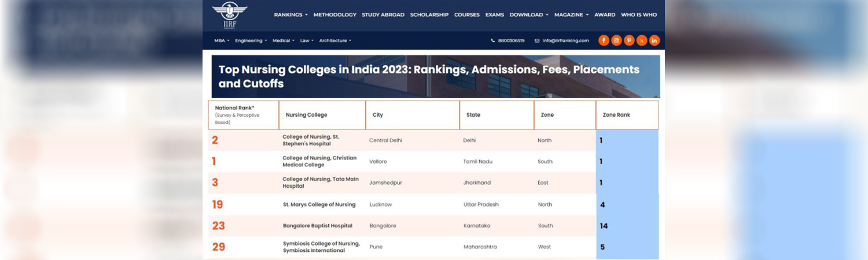This screenshot has height=260, width=868.
Task: Click the Zone column header
Action: pyautogui.click(x=565, y=115)
